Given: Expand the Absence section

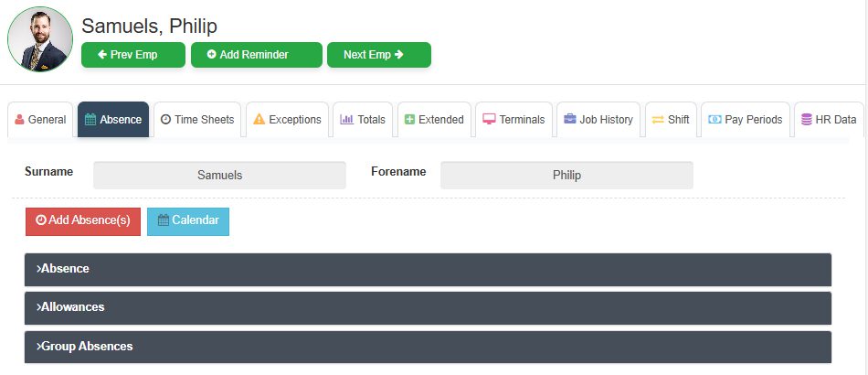Looking at the screenshot, I should tap(428, 269).
